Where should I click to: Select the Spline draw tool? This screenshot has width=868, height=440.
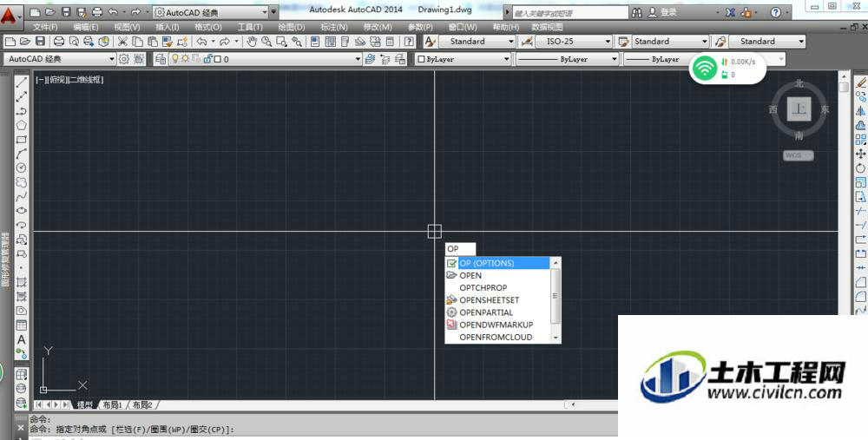[x=22, y=196]
